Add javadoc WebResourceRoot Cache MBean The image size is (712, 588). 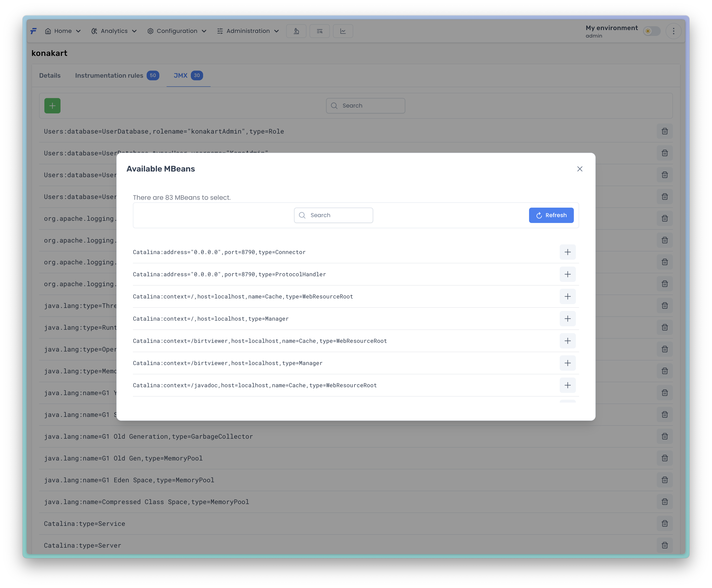(x=567, y=385)
